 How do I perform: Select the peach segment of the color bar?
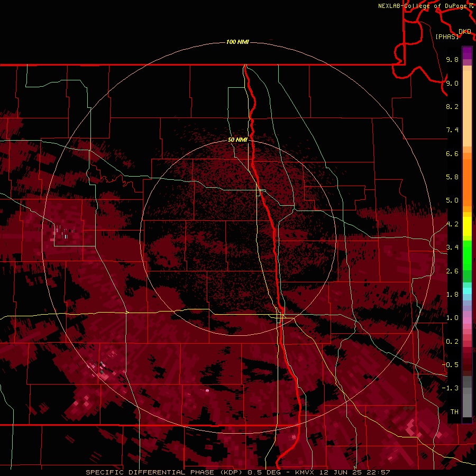click(x=467, y=106)
